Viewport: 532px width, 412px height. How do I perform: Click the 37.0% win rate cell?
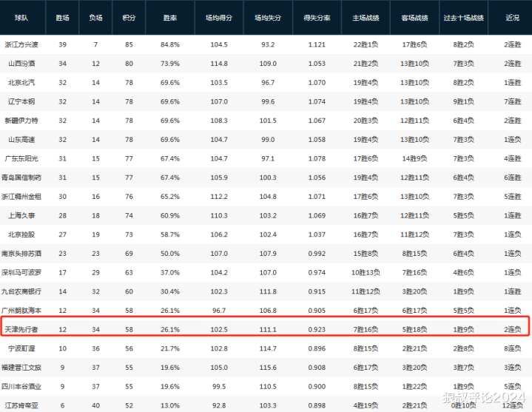170,272
